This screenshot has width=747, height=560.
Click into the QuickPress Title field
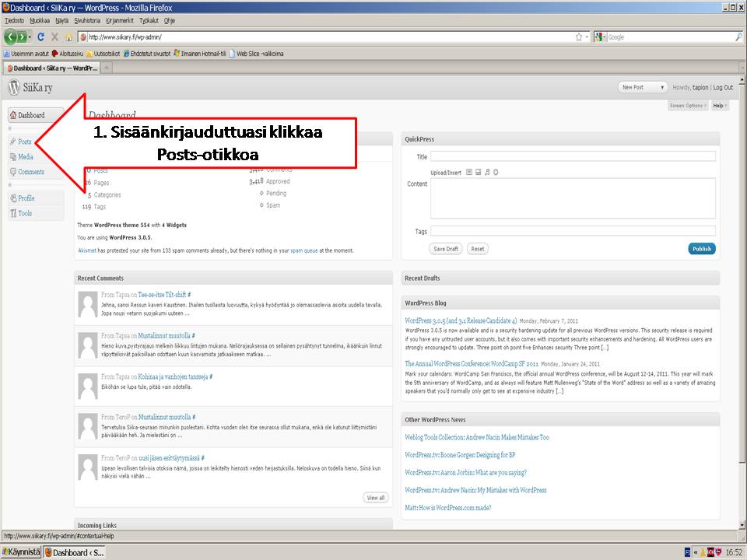[x=573, y=156]
